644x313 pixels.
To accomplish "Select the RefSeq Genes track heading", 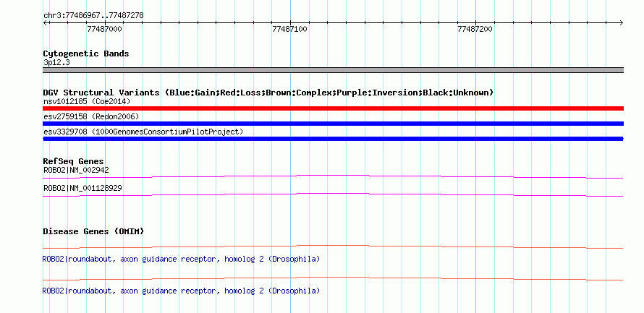I will click(74, 162).
